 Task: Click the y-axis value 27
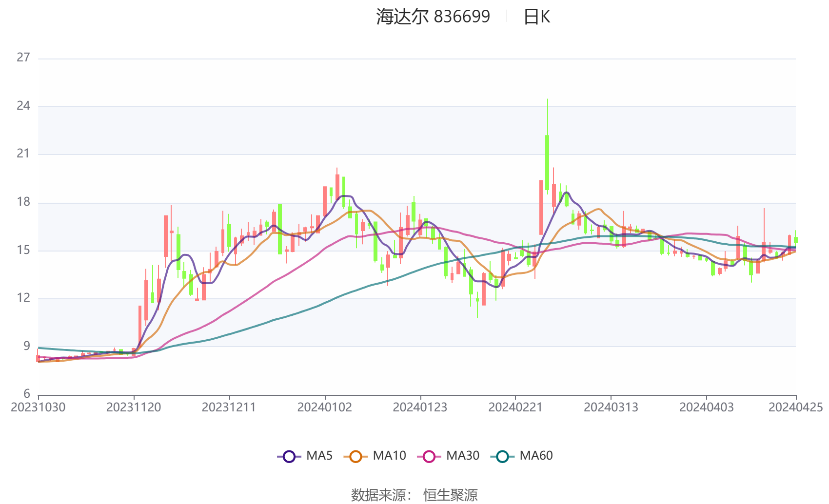(23, 58)
